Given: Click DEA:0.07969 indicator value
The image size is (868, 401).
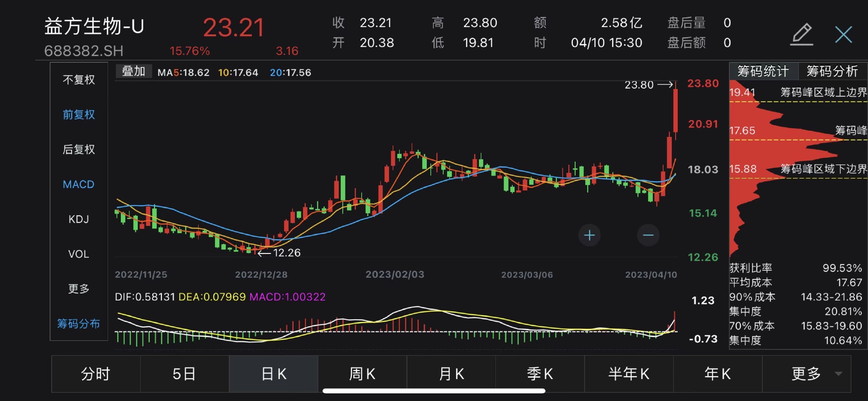Looking at the screenshot, I should point(212,297).
